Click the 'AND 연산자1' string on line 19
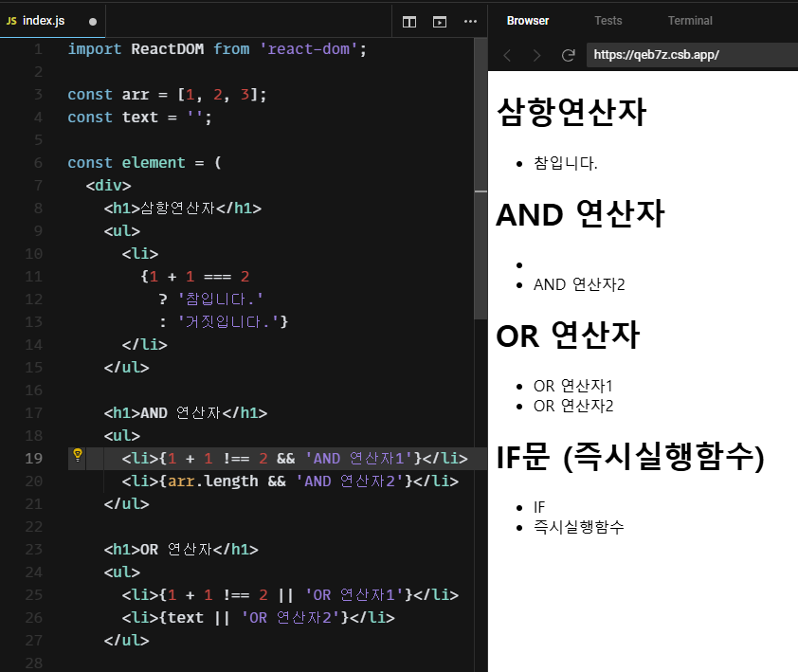The image size is (798, 672). (x=359, y=459)
